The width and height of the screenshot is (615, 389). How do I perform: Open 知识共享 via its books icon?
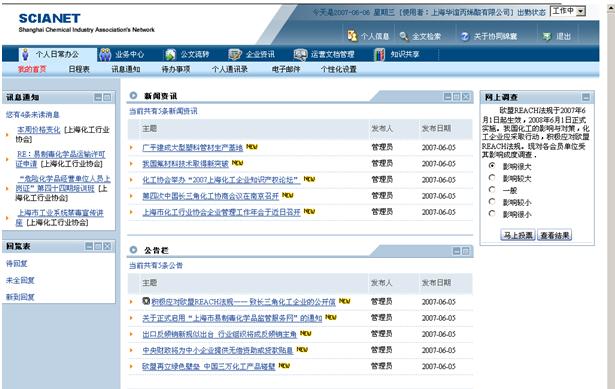379,55
